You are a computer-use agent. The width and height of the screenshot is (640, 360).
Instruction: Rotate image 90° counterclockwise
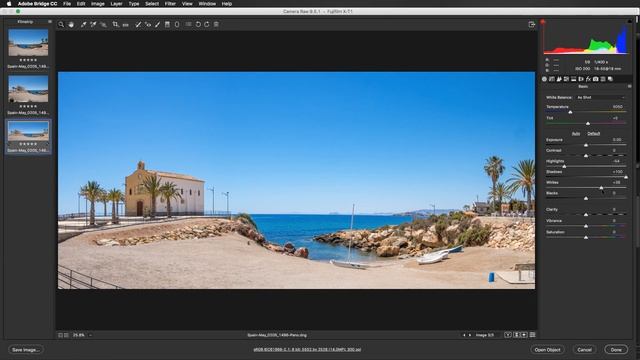(198, 24)
